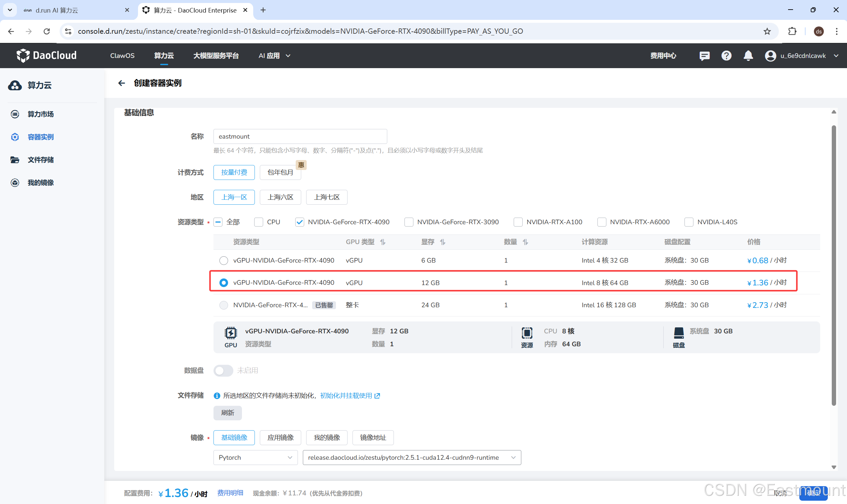Bookmark this page with the star
The image size is (847, 504).
pyautogui.click(x=767, y=31)
